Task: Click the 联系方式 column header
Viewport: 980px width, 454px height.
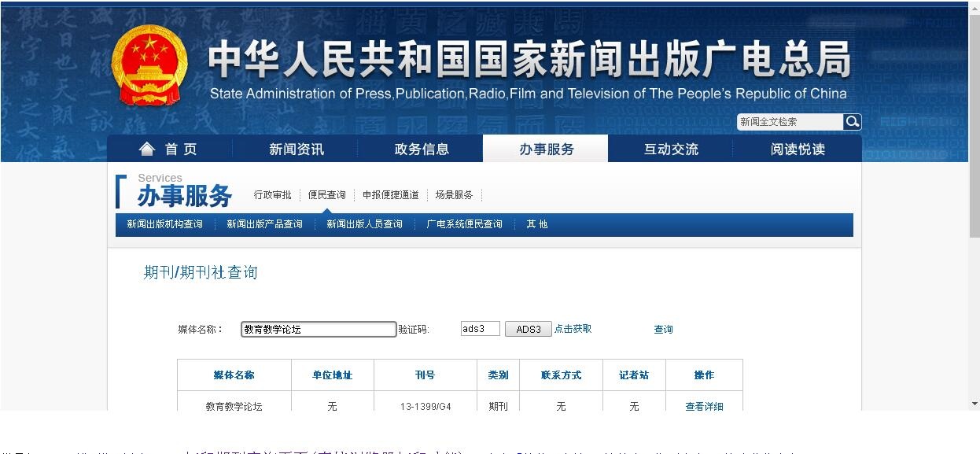Action: click(x=562, y=375)
